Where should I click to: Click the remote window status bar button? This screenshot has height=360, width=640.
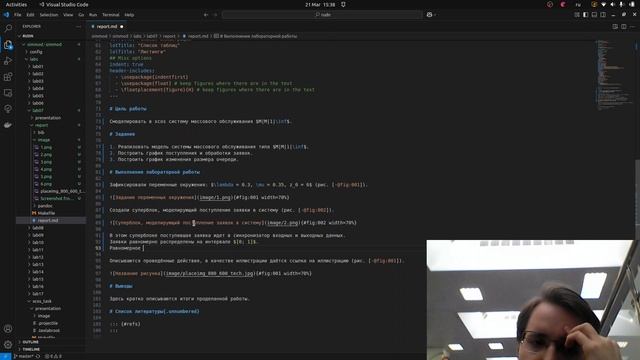coord(5,356)
